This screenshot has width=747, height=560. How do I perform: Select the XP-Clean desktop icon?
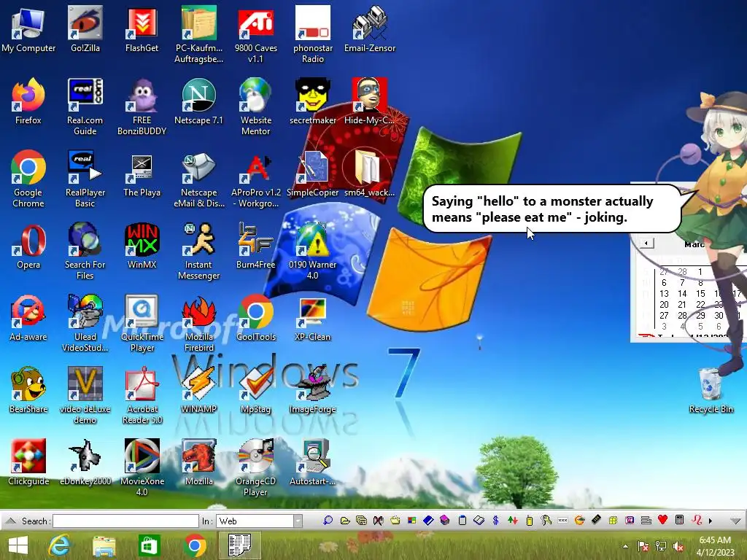[312, 318]
